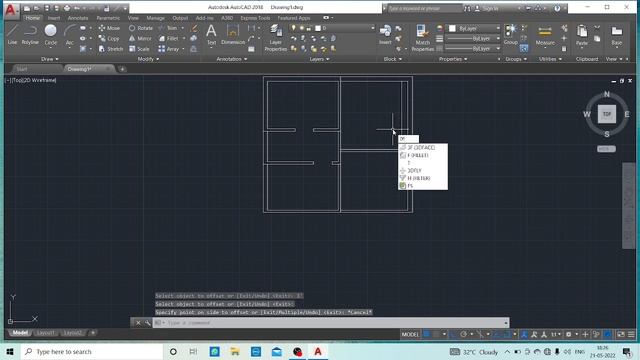Activate the Trim command
Screen dimensions: 640x360
click(168, 28)
